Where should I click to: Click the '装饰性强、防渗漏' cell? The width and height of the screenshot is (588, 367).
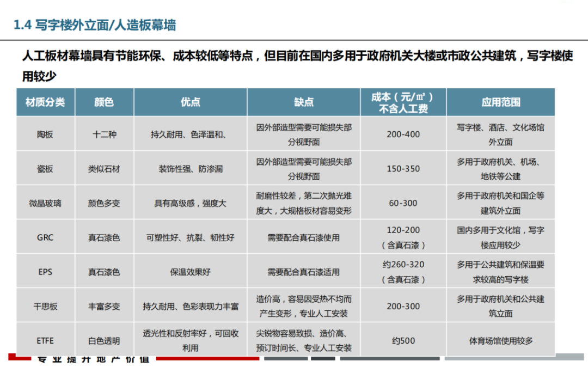(x=191, y=168)
